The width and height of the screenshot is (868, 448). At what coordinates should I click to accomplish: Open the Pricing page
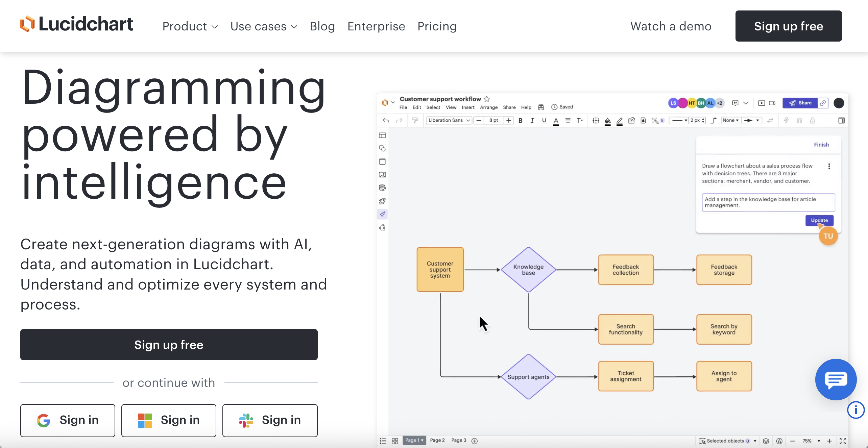437,26
